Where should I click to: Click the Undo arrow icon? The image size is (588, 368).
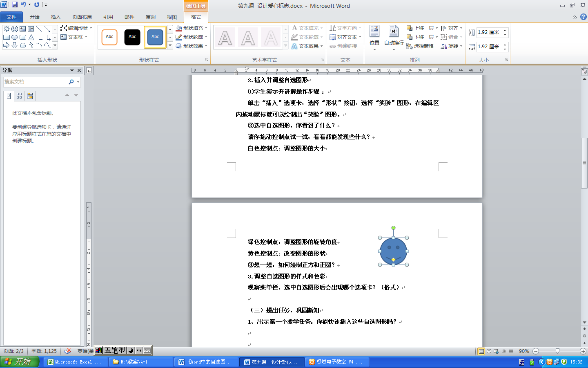point(24,4)
